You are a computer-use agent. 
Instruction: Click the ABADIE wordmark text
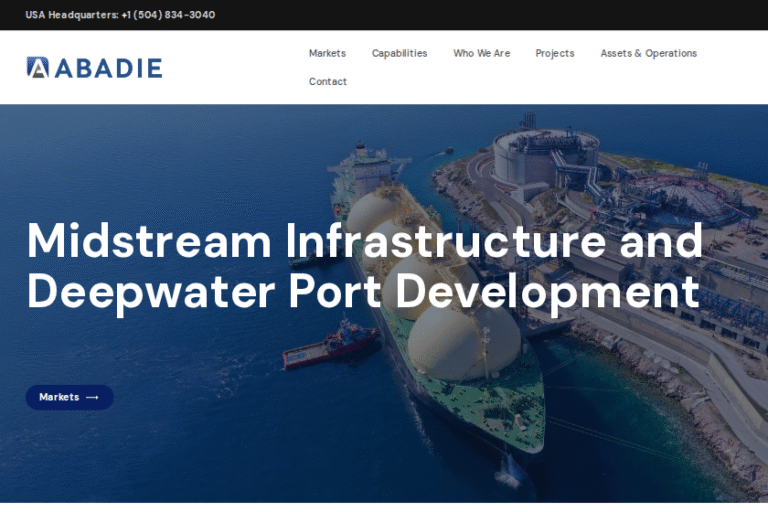point(107,67)
